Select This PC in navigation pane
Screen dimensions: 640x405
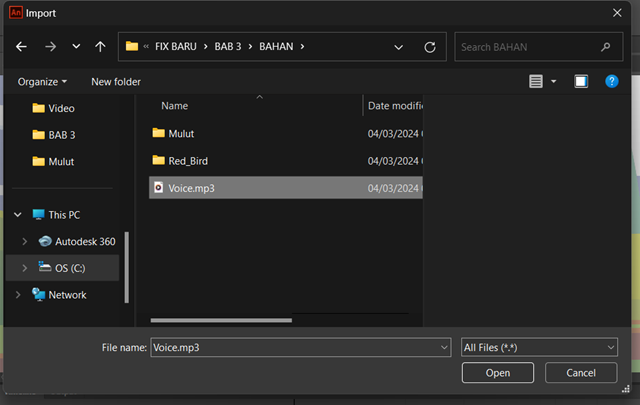pos(56,215)
